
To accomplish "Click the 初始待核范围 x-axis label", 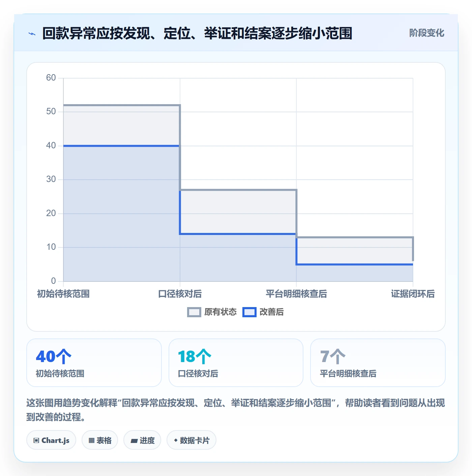I will [63, 294].
